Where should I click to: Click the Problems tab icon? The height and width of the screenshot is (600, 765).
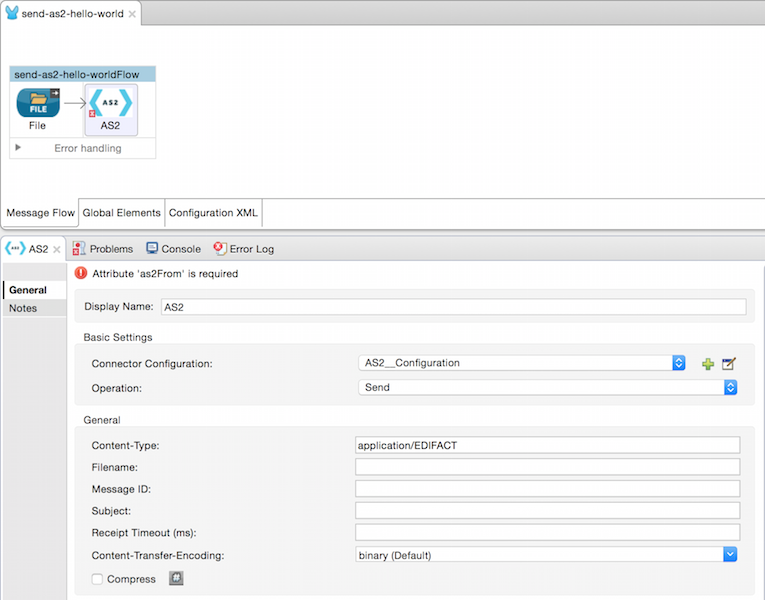(x=79, y=249)
